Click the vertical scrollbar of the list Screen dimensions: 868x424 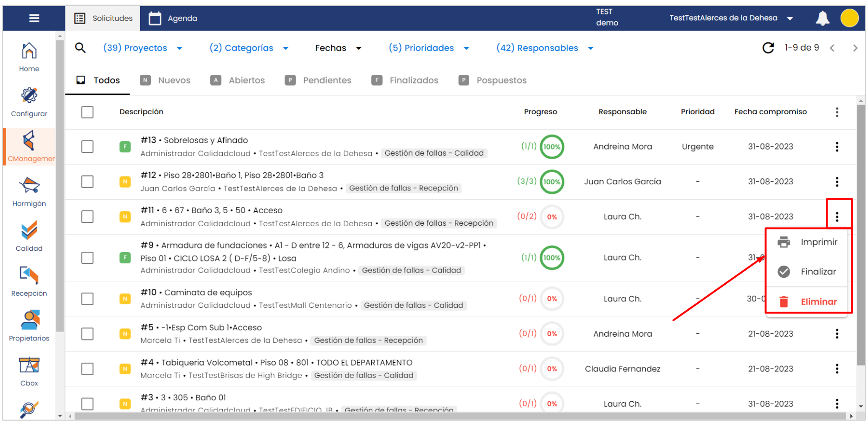[861, 232]
